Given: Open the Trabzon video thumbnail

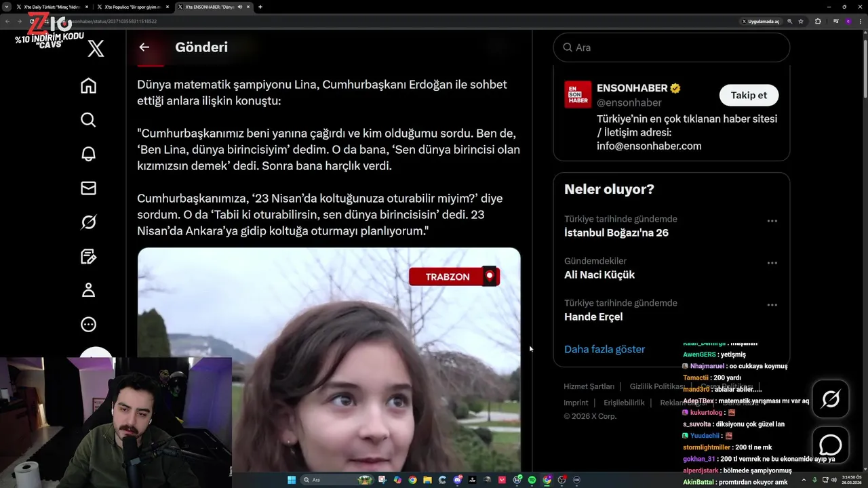Looking at the screenshot, I should [x=329, y=360].
